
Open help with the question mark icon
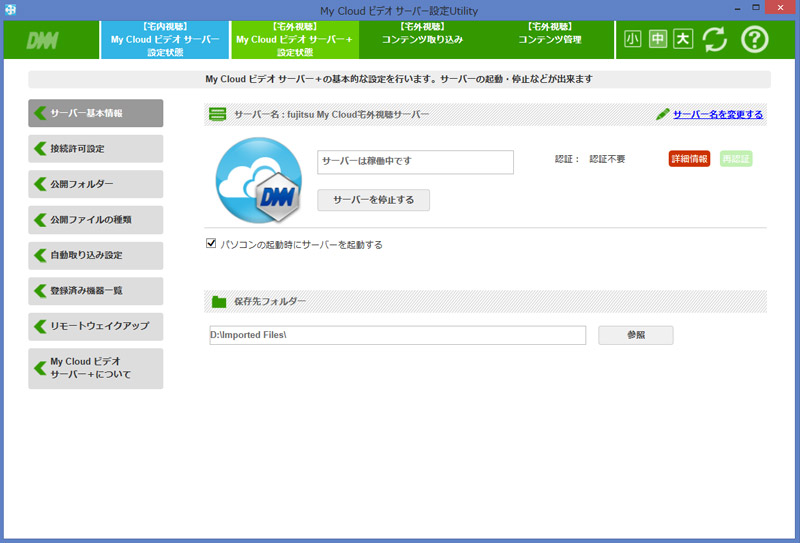click(x=754, y=39)
